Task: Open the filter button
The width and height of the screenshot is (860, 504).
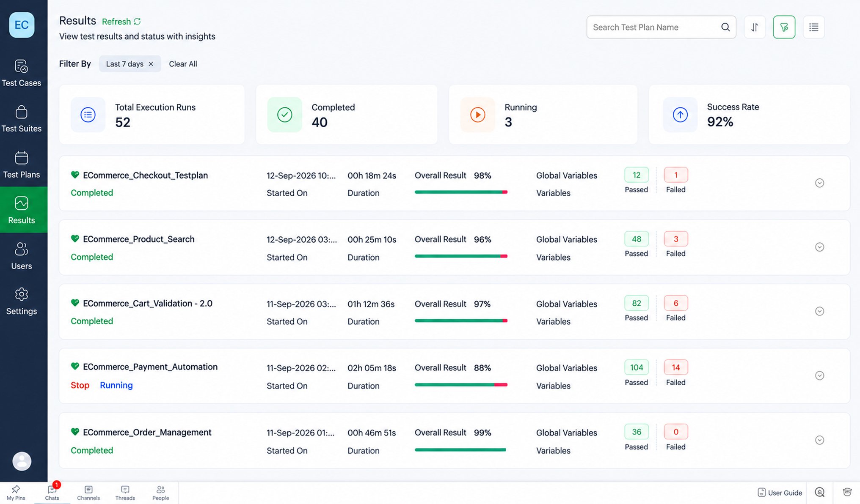Action: pyautogui.click(x=784, y=27)
